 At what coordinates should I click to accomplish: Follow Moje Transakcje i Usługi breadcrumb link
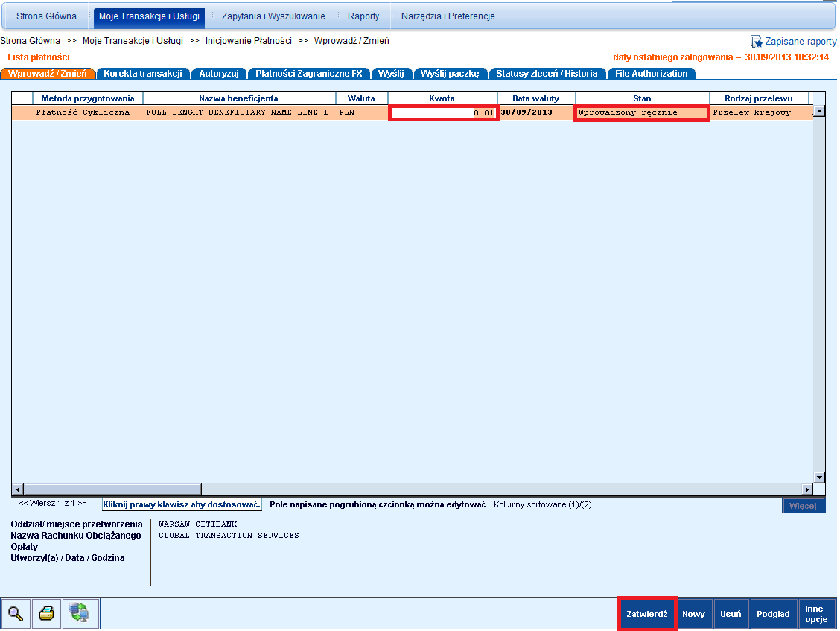[x=133, y=41]
